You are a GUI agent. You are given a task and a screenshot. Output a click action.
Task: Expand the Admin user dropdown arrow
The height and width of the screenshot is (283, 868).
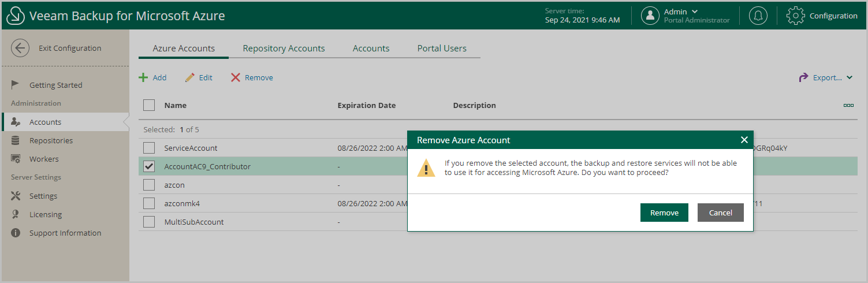(x=695, y=12)
